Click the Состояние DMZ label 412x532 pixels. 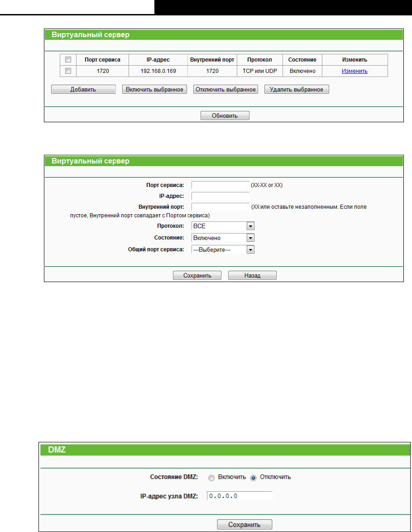pyautogui.click(x=174, y=477)
